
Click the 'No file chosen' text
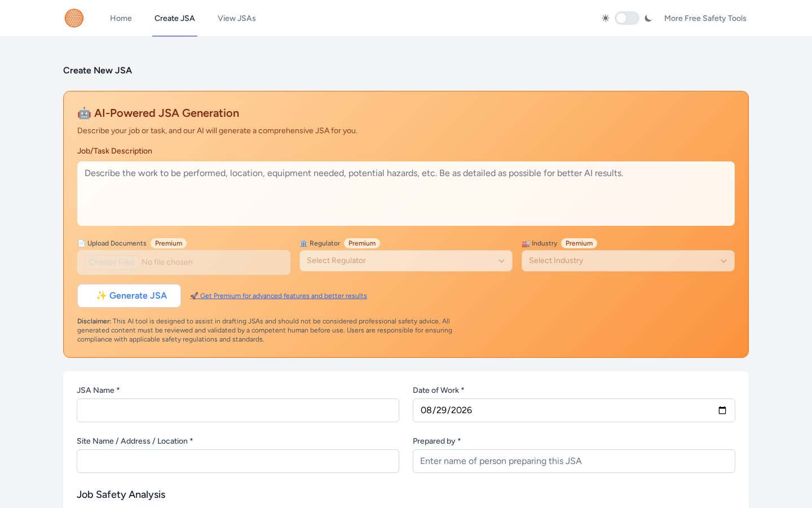tap(167, 262)
